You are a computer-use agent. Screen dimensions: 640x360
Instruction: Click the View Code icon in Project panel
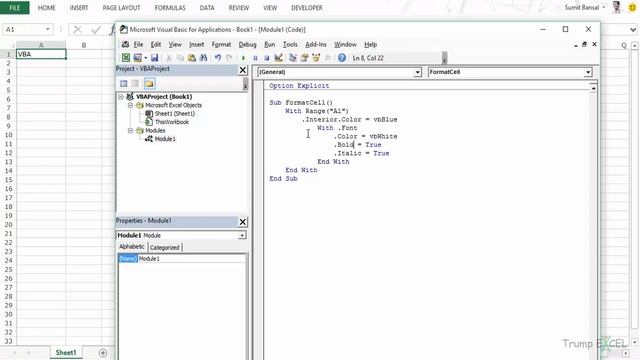pos(124,84)
